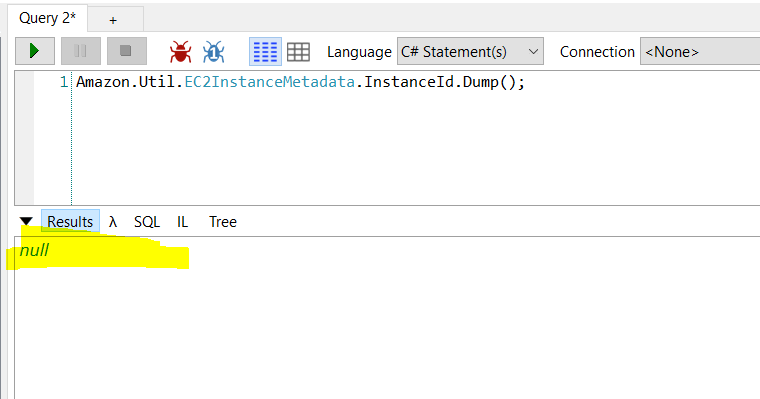Open the Tree output tab
Screen dimensions: 760x399
coord(223,222)
